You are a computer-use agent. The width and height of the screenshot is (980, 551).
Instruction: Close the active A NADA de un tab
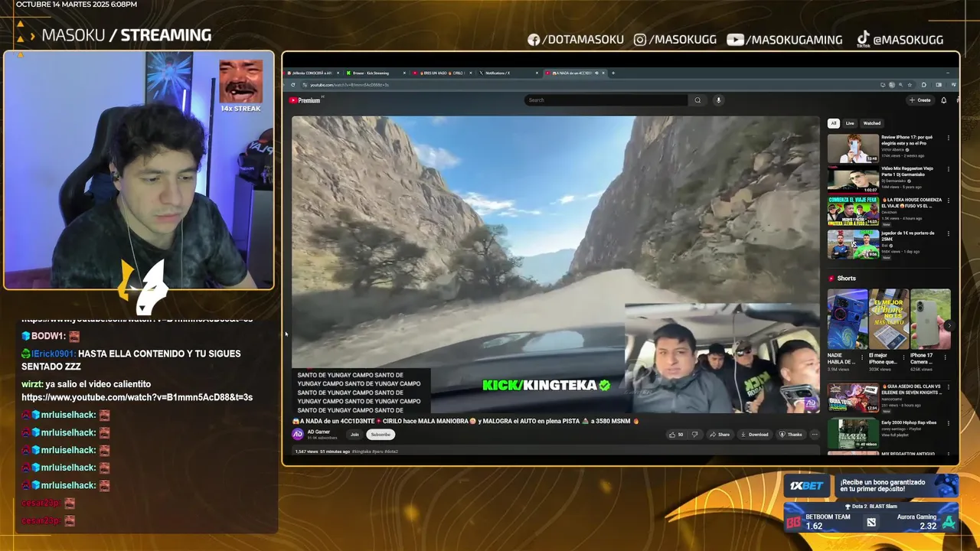(603, 73)
